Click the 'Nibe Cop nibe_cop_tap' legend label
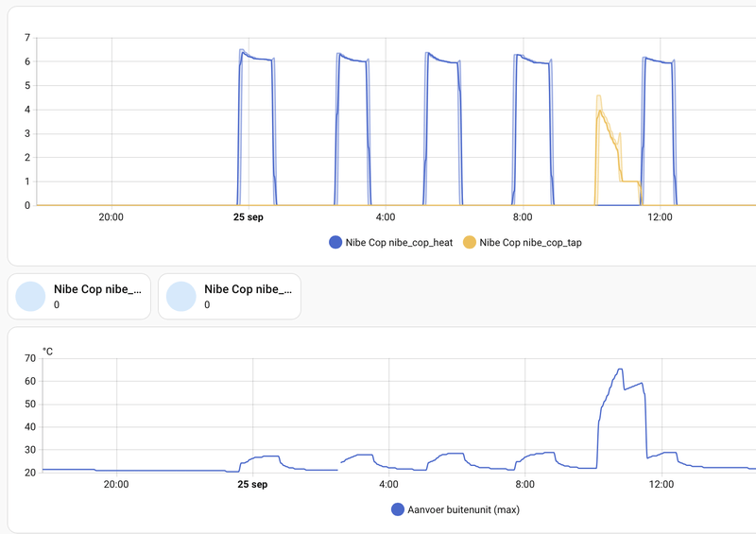The image size is (756, 534). [531, 243]
